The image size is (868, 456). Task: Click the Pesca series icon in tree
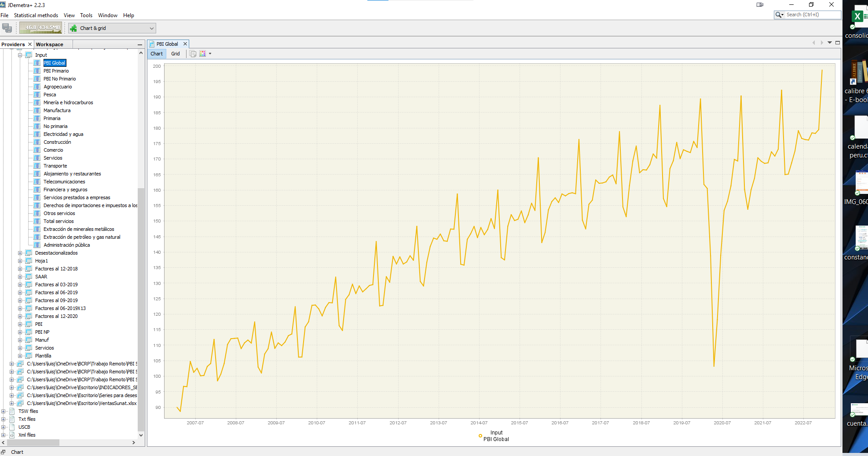[x=37, y=95]
